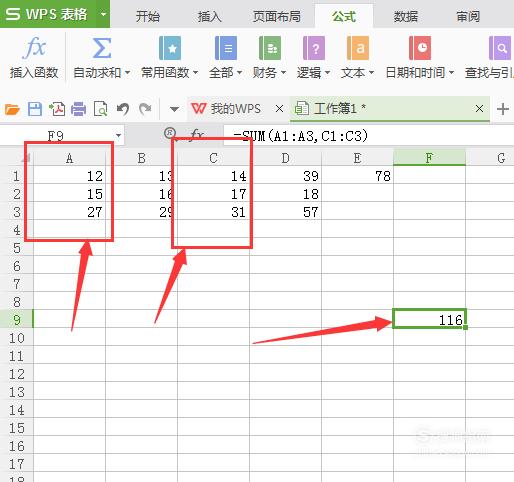This screenshot has width=514, height=482.
Task: Select cell D1 containing 39
Action: [x=285, y=176]
